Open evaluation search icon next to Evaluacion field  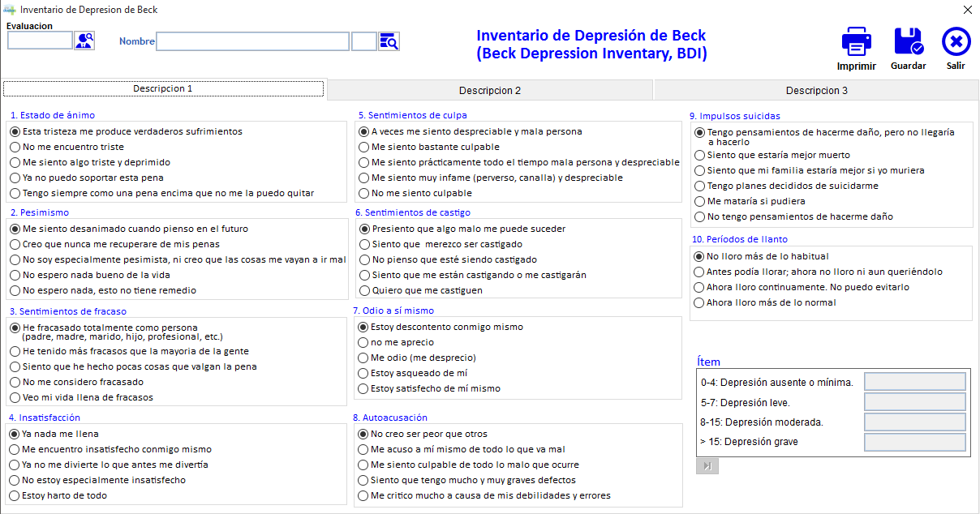click(84, 41)
